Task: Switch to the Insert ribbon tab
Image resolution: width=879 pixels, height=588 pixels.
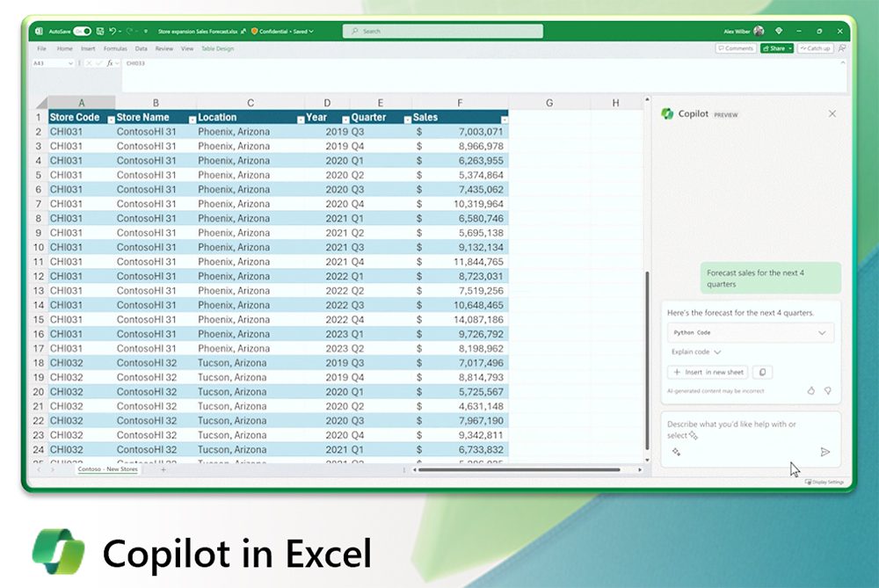Action: (88, 48)
